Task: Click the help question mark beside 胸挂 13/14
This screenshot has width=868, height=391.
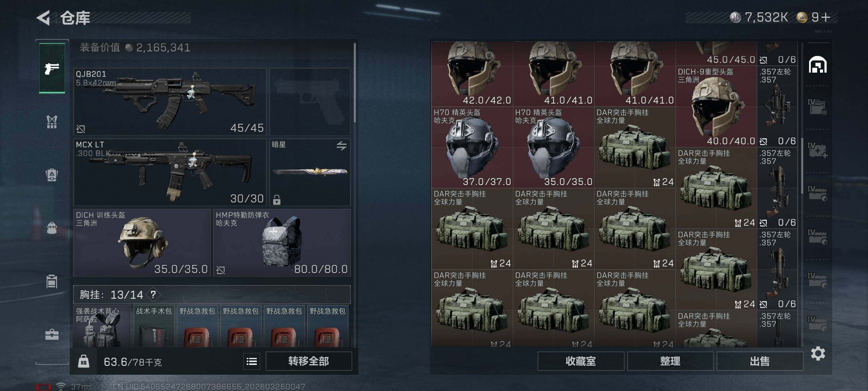Action: point(153,295)
